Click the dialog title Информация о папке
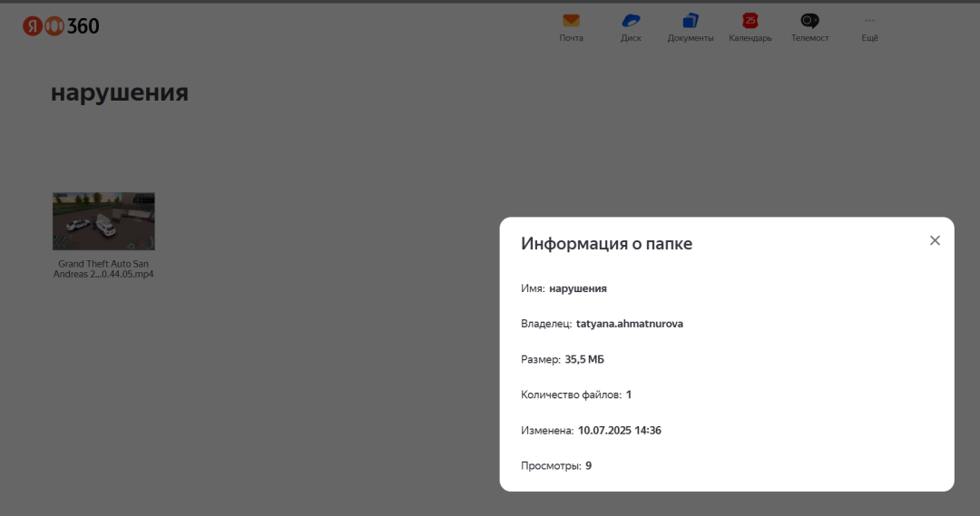This screenshot has height=516, width=980. click(x=606, y=244)
